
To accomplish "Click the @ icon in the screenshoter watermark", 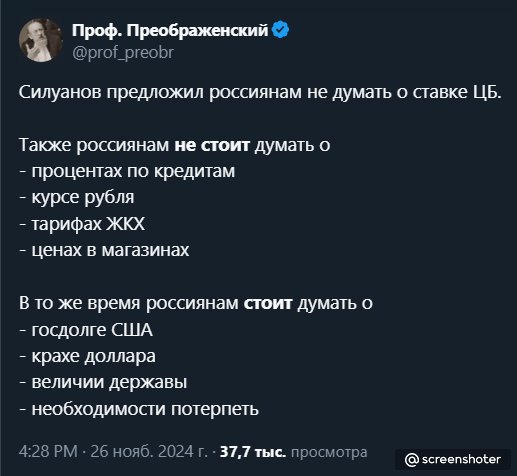I will click(x=412, y=460).
